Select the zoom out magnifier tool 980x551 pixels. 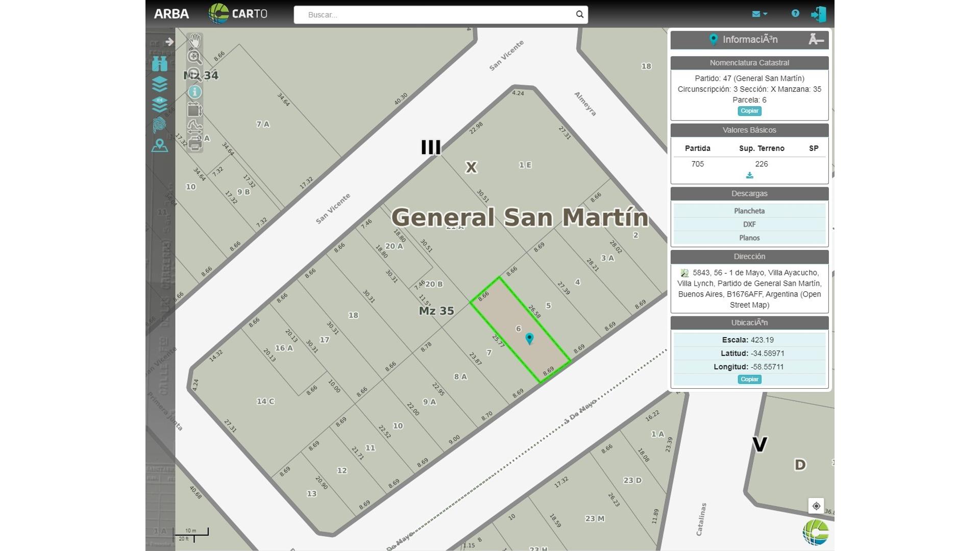click(194, 74)
